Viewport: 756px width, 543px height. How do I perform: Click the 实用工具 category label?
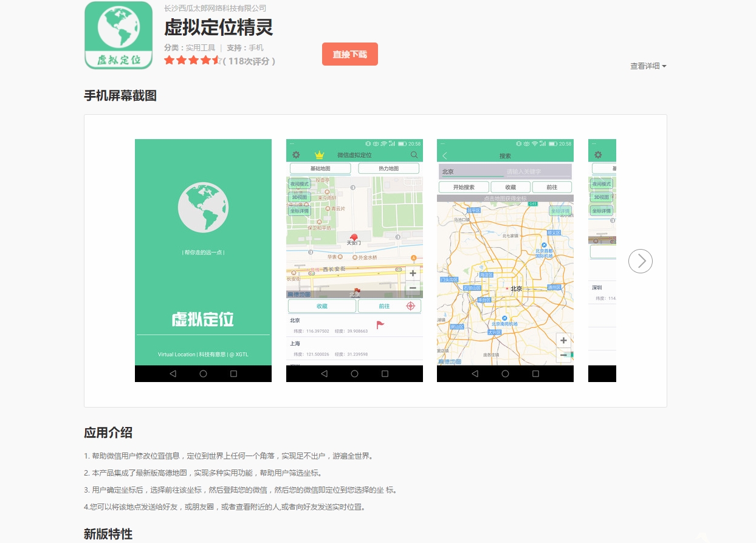coord(201,47)
